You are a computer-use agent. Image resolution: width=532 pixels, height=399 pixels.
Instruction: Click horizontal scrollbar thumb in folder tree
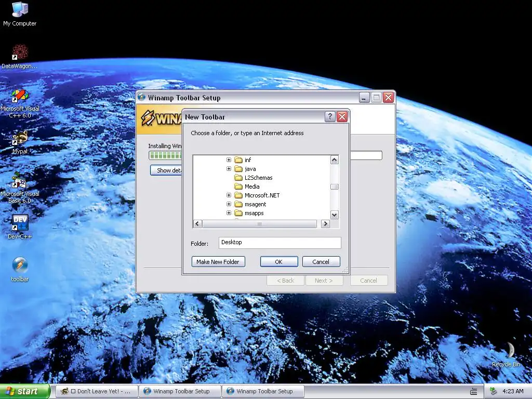(260, 223)
